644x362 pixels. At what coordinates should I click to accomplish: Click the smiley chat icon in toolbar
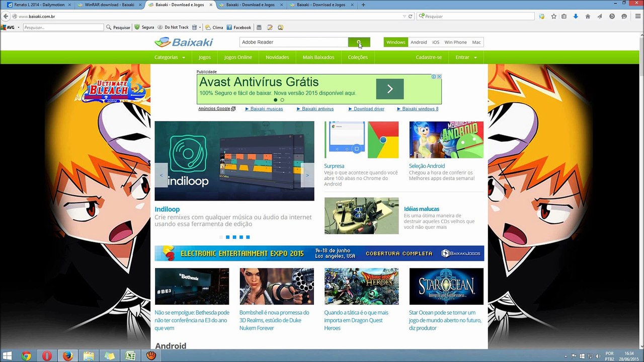[x=624, y=16]
